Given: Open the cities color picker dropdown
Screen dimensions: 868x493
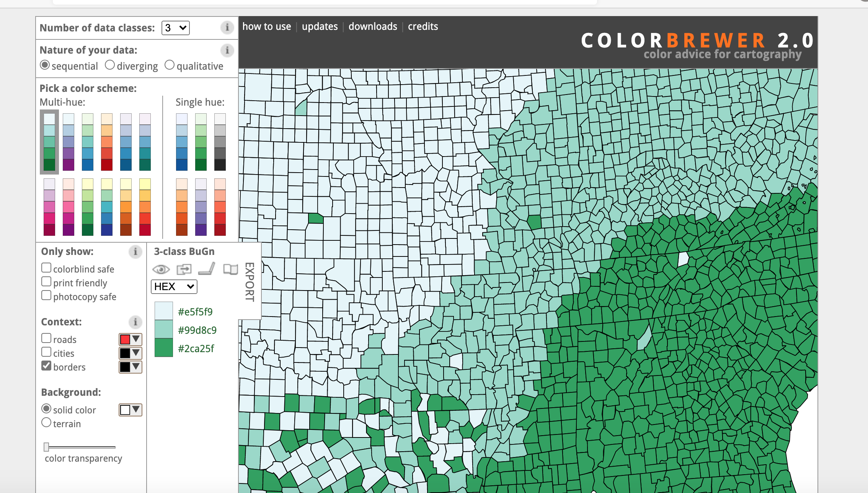Looking at the screenshot, I should 131,353.
